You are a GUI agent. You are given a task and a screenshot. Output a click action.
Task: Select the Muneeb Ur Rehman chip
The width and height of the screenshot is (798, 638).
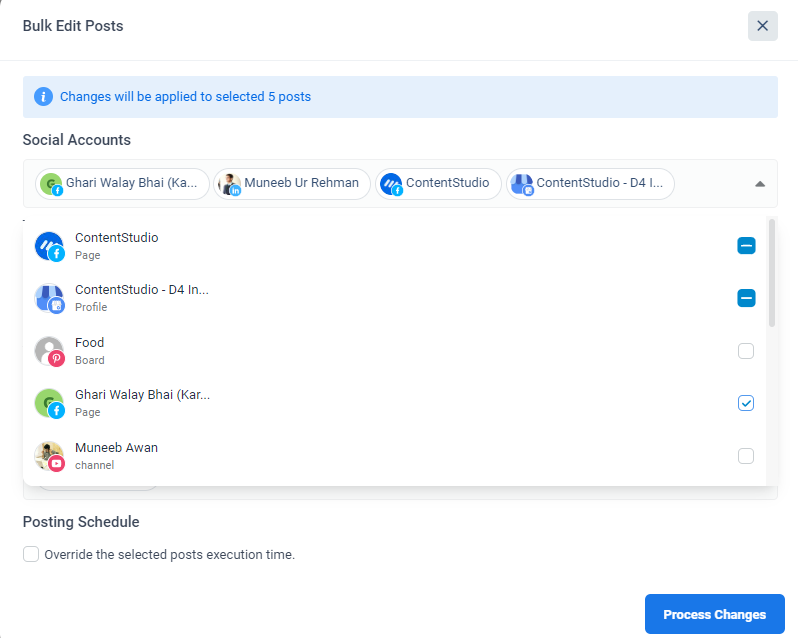pos(292,184)
